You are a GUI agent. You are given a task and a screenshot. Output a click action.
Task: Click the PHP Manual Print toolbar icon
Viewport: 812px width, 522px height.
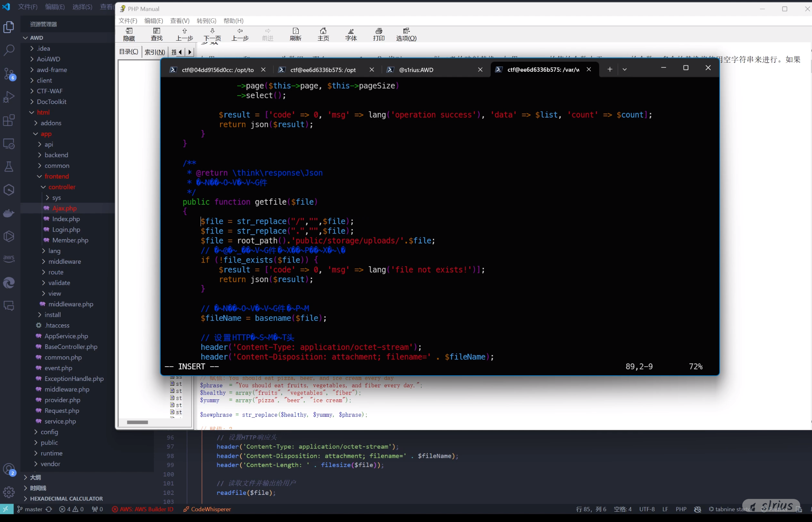(x=378, y=34)
